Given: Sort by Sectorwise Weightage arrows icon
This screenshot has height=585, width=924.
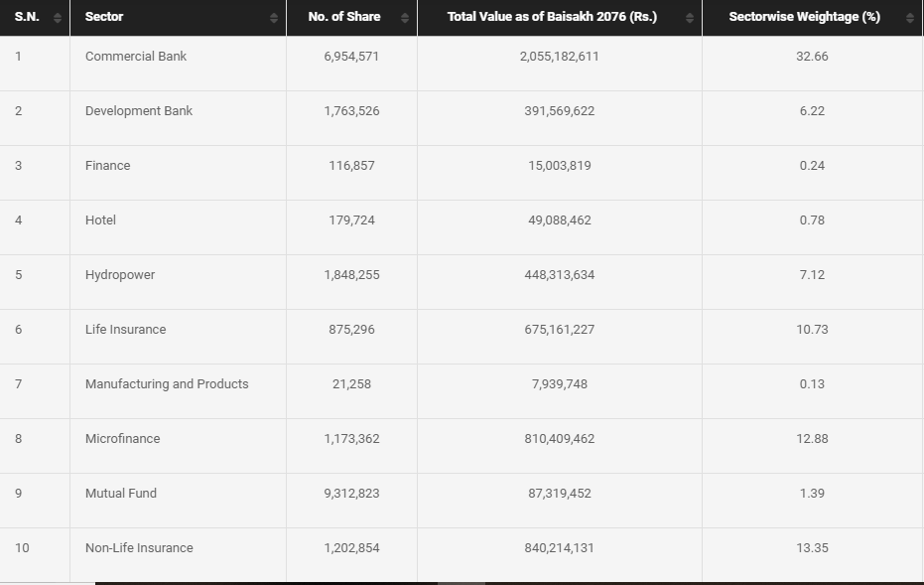Looking at the screenshot, I should coord(909,18).
